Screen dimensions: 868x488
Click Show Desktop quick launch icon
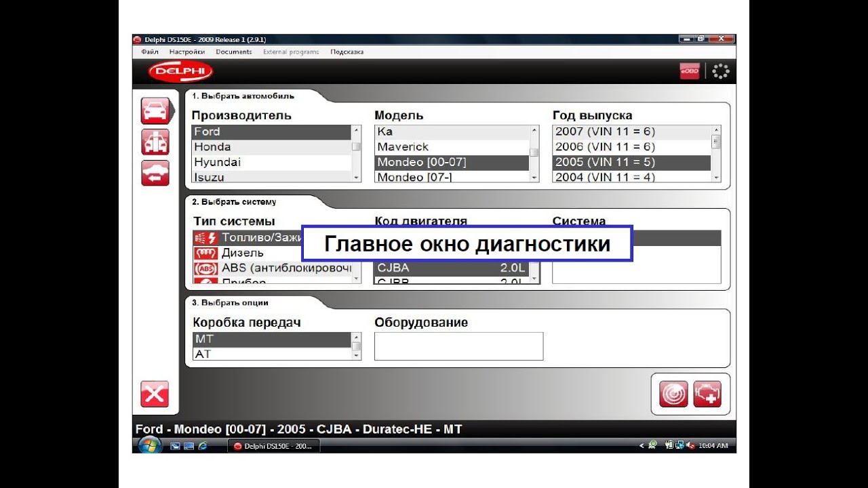[175, 446]
